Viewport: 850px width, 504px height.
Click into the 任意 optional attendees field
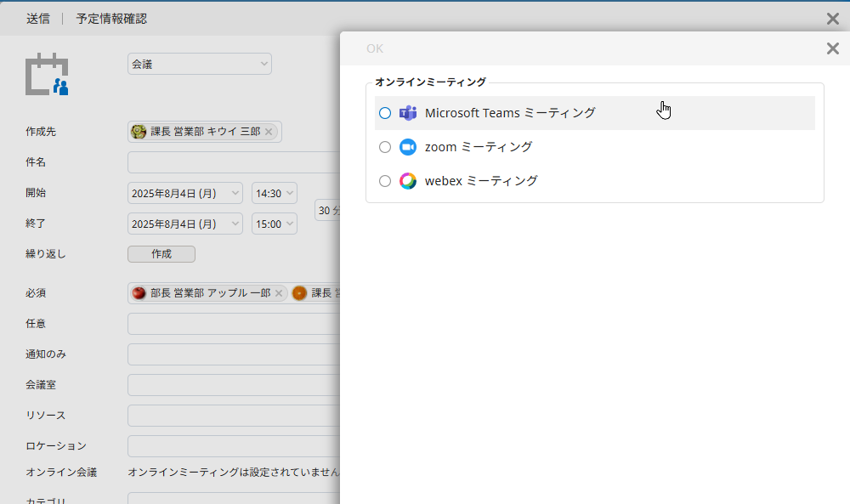click(234, 324)
